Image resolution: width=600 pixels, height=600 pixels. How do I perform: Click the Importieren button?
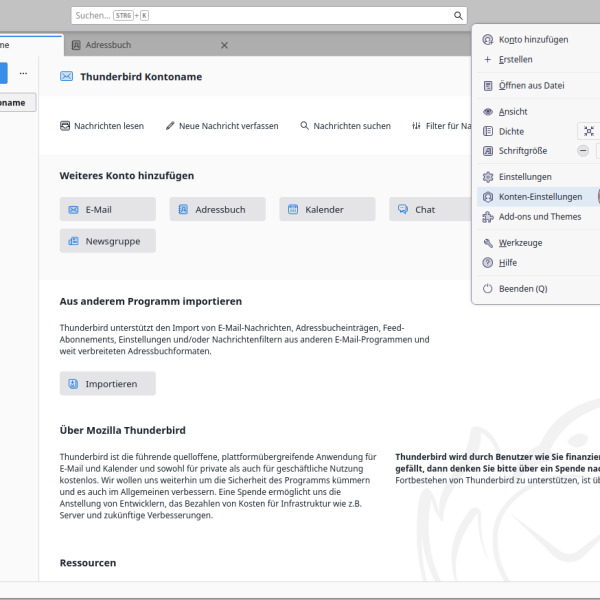click(x=108, y=383)
